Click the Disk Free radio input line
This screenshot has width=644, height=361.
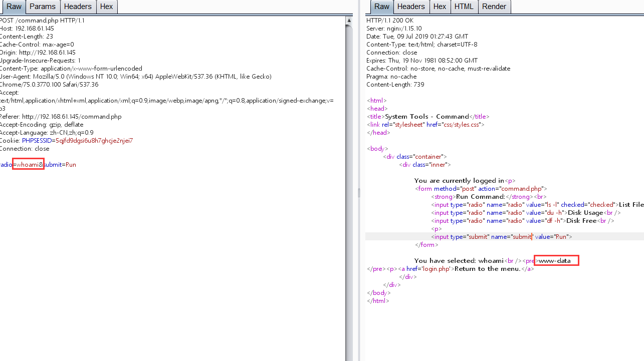523,221
